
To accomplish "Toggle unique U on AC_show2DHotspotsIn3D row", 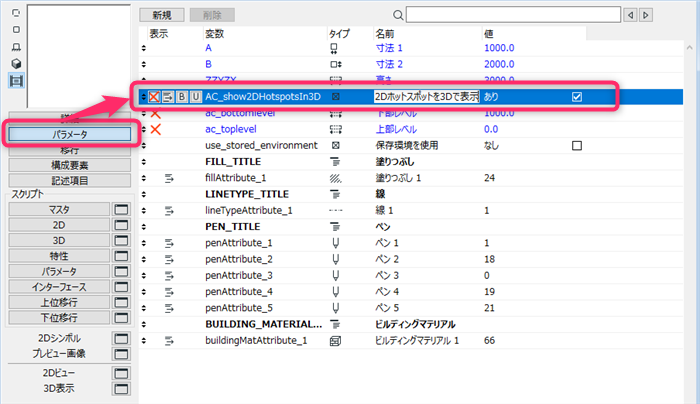I will click(x=196, y=96).
